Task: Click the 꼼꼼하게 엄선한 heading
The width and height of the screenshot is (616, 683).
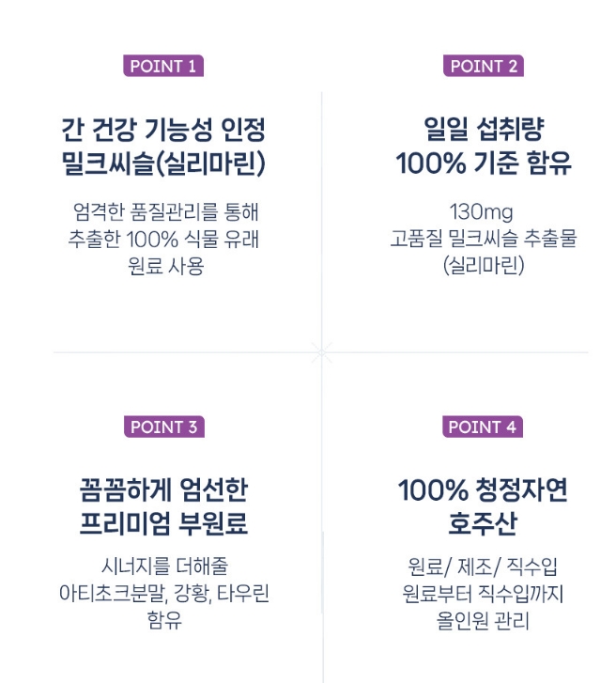Action: click(163, 489)
